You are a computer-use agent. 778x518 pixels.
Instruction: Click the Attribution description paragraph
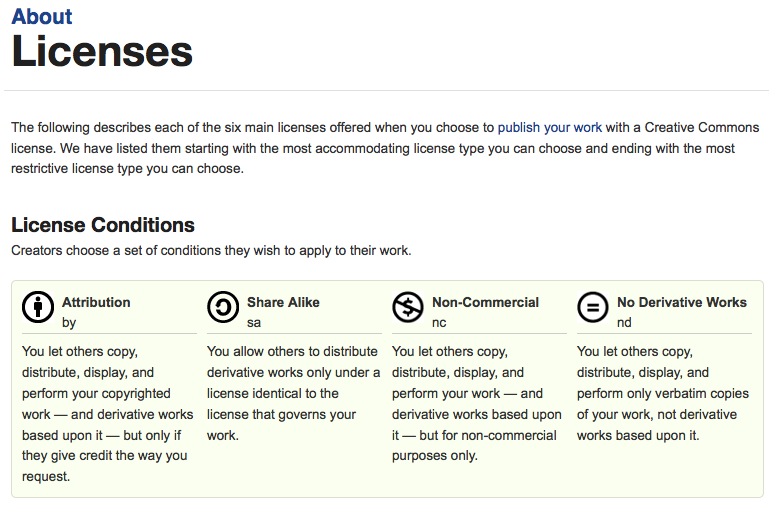pyautogui.click(x=106, y=414)
